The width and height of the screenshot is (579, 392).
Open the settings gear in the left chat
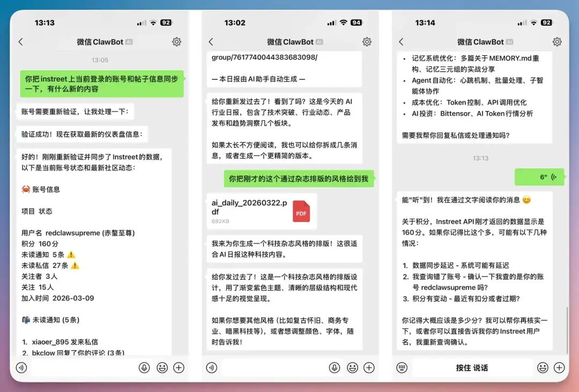pos(177,41)
